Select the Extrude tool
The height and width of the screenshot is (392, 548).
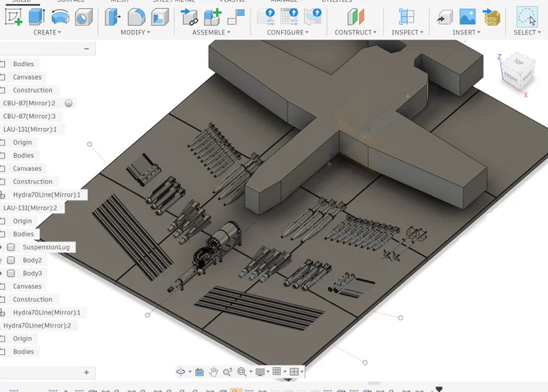tap(37, 17)
